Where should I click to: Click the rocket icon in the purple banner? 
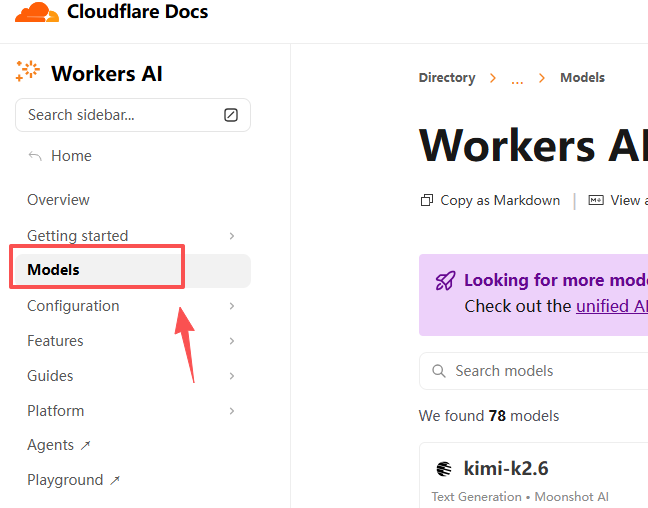click(x=445, y=281)
